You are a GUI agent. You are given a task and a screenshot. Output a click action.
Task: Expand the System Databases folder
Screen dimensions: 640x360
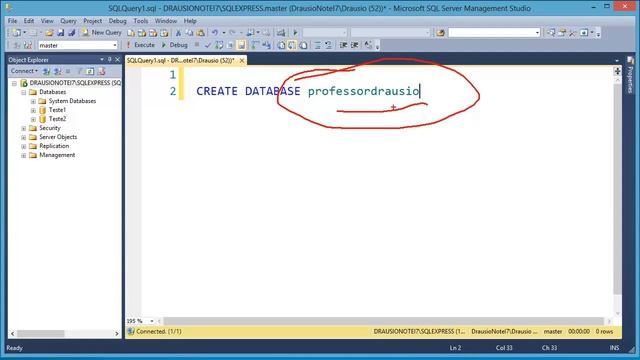click(33, 101)
